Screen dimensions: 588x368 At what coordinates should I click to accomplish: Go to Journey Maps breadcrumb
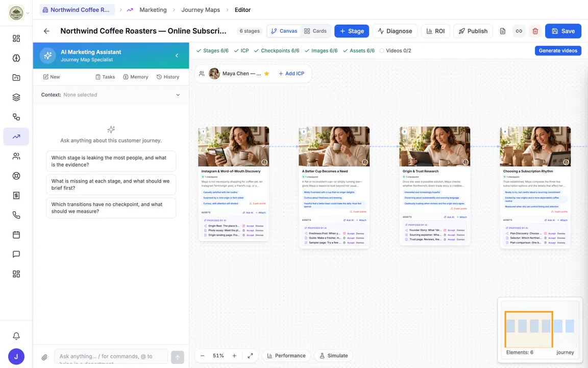point(201,10)
